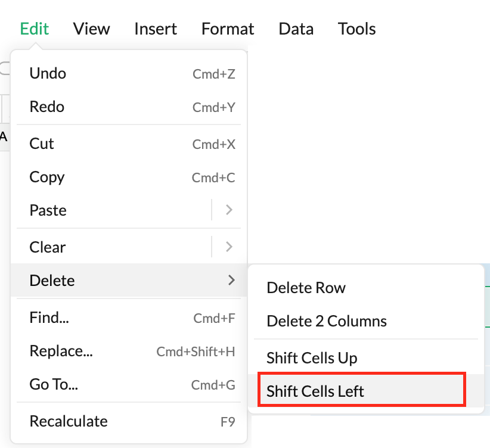Open the View menu
Viewport: 490px width, 448px height.
pyautogui.click(x=91, y=29)
